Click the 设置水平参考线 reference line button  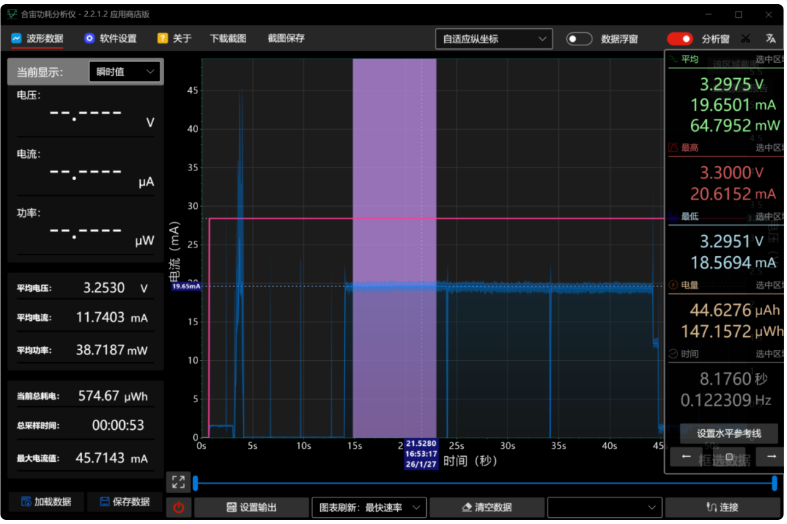729,433
